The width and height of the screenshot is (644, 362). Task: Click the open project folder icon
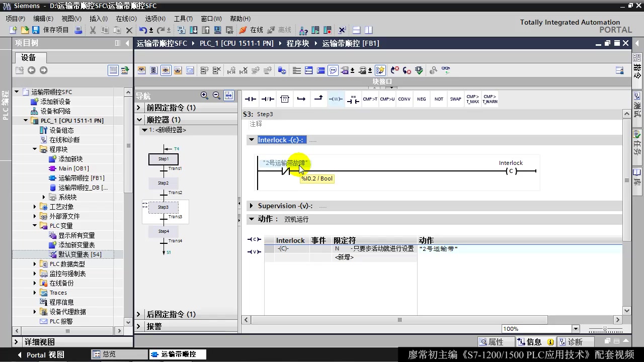click(x=25, y=30)
